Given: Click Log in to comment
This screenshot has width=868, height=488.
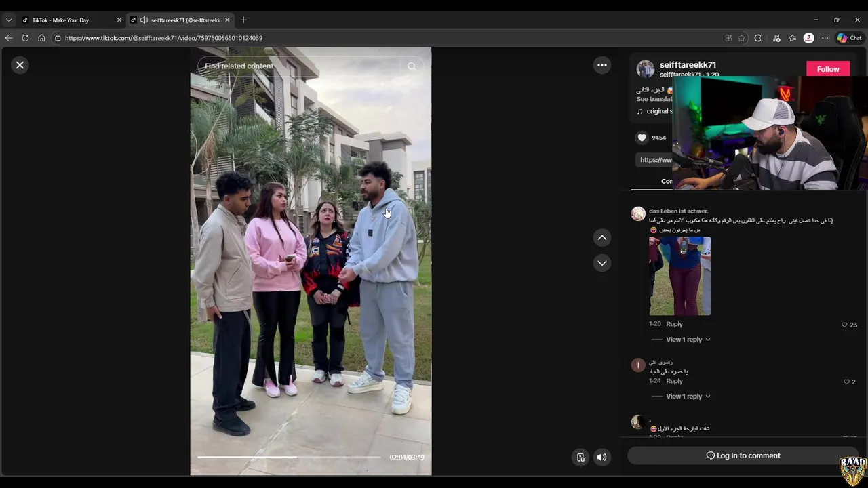Looking at the screenshot, I should (x=743, y=455).
